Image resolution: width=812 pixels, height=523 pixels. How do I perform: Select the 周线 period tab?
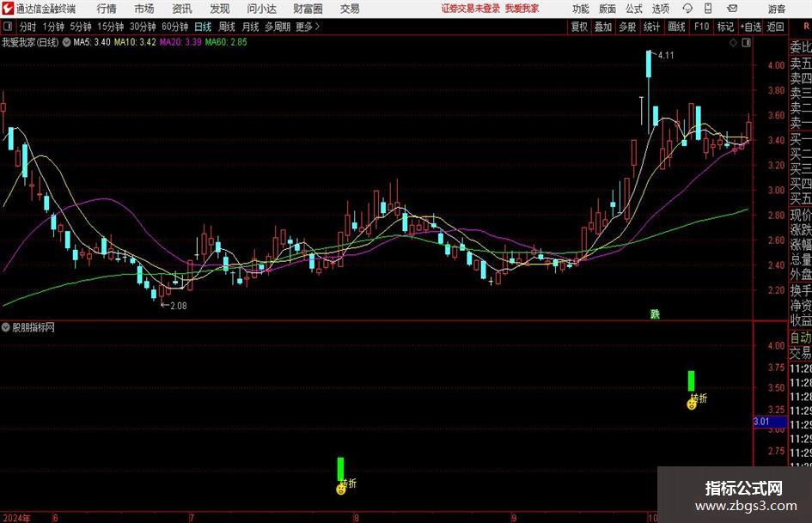pos(227,27)
